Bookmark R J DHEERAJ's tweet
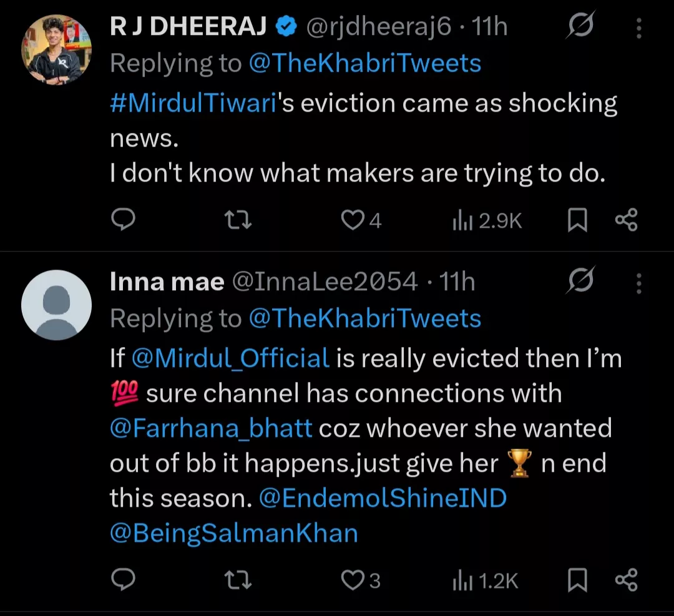 [x=577, y=220]
